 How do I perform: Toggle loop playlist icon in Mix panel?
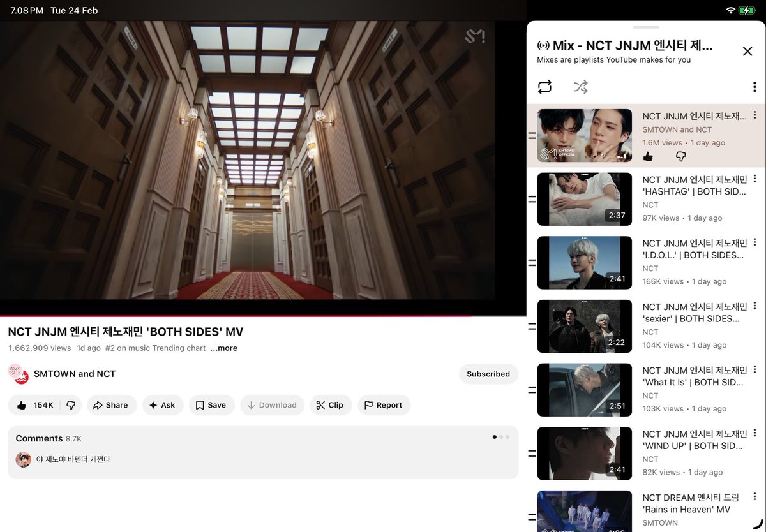(x=544, y=87)
